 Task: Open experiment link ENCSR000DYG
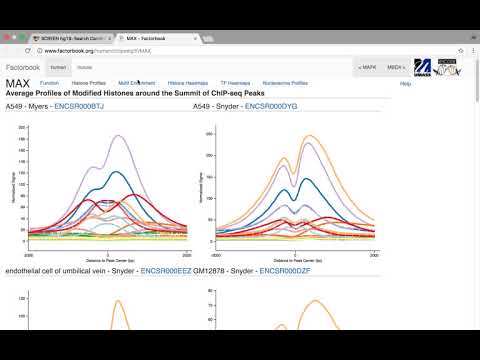pos(271,106)
